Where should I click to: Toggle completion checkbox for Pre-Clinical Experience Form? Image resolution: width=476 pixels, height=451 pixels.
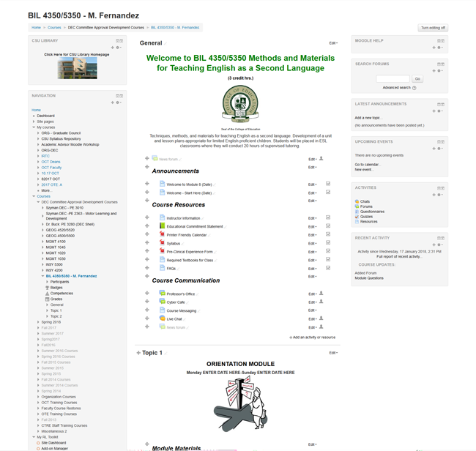(x=328, y=251)
